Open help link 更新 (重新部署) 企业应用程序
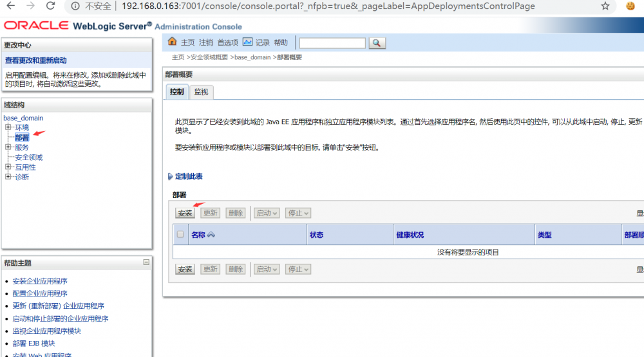This screenshot has height=357, width=644. [59, 306]
